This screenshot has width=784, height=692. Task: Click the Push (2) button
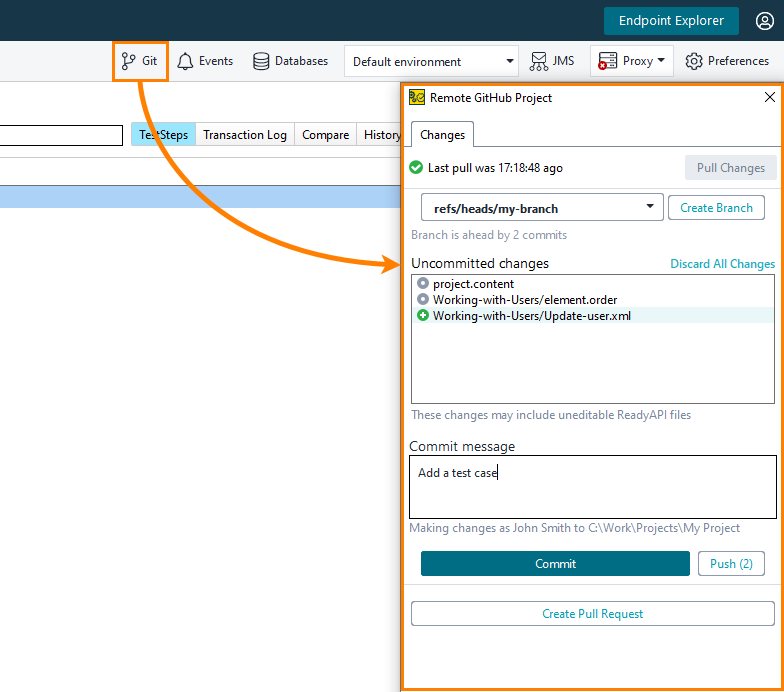730,564
